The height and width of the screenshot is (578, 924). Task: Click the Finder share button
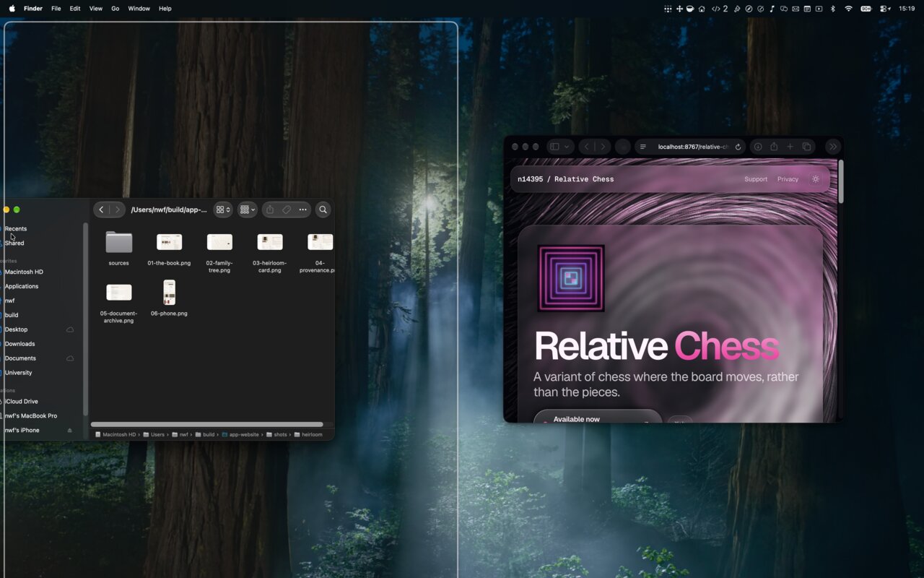[x=270, y=210]
